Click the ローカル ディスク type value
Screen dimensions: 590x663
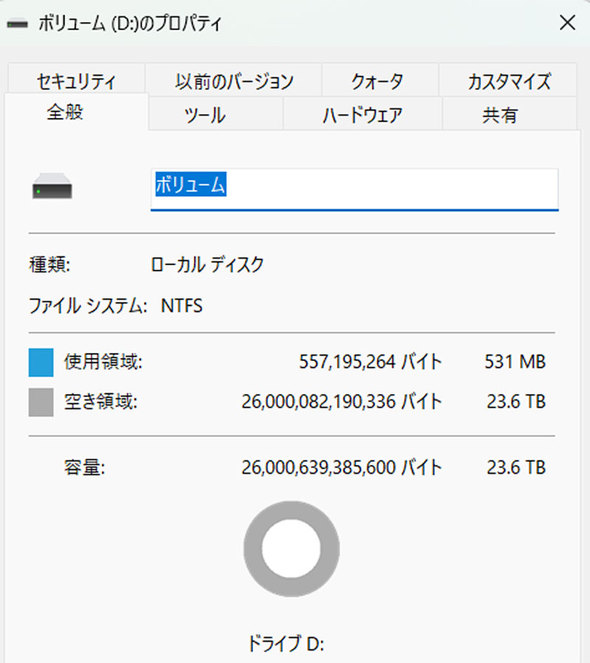(207, 265)
